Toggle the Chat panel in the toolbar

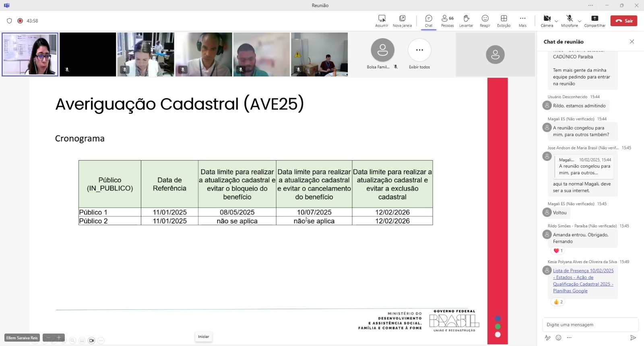[x=429, y=19]
